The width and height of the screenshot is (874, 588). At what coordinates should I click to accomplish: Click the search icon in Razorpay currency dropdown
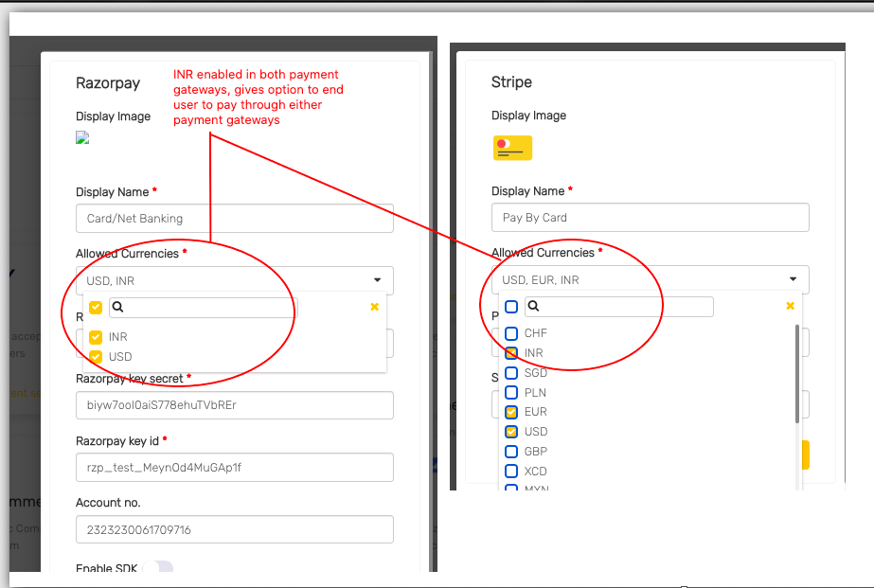117,307
